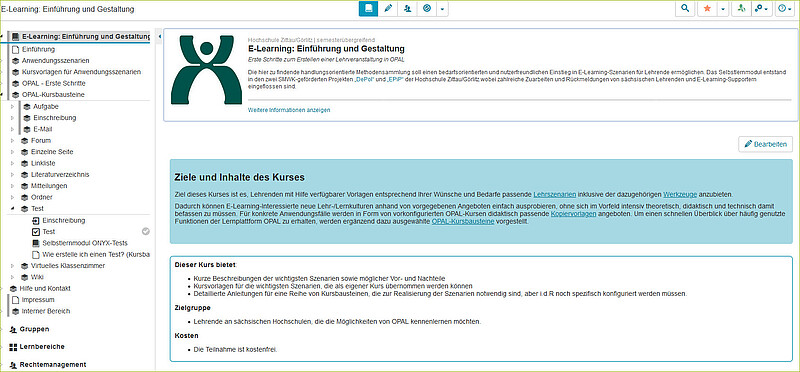
Task: Click the Impressum page icon
Action: [15, 300]
